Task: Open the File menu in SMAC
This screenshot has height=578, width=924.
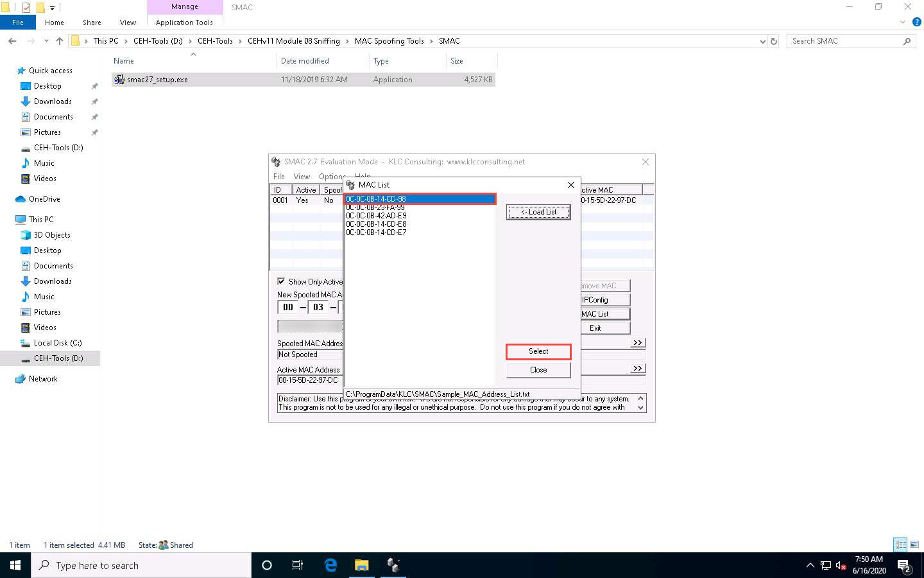Action: tap(279, 176)
